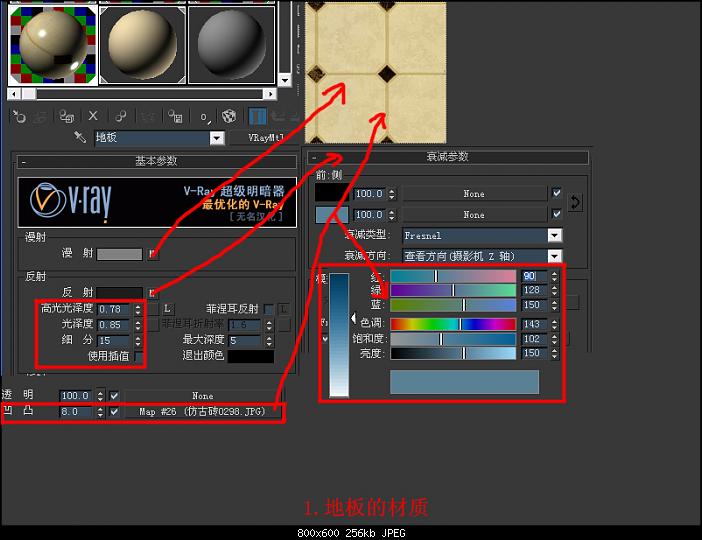
Task: Click the 透明 None map button
Action: 202,396
